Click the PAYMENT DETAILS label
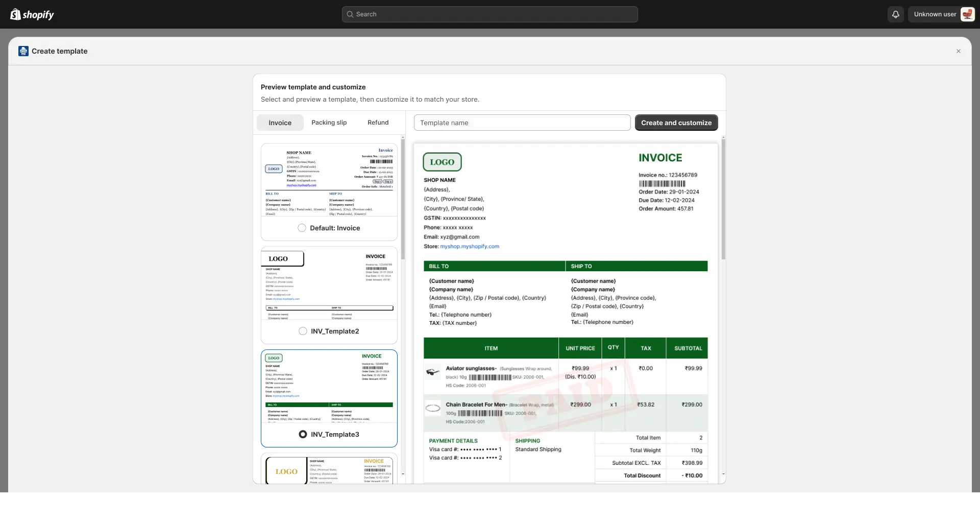Viewport: 980px width, 523px height. (453, 441)
